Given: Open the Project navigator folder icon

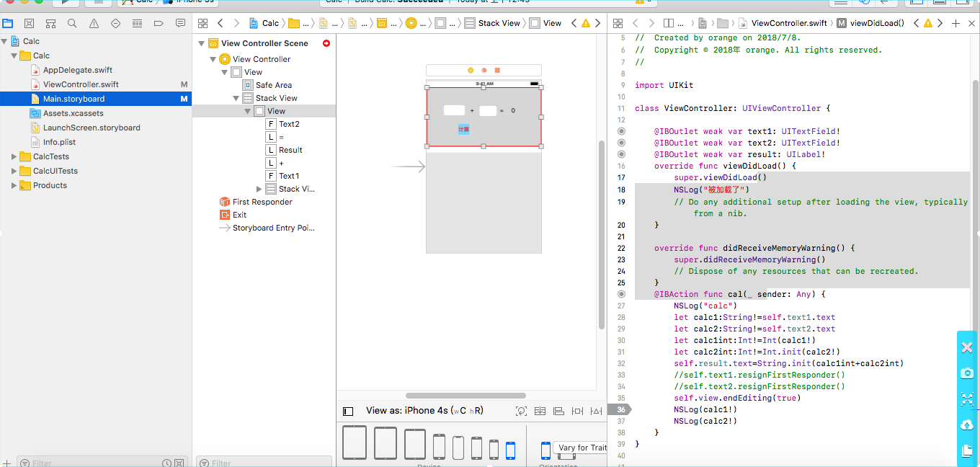Looking at the screenshot, I should point(7,23).
